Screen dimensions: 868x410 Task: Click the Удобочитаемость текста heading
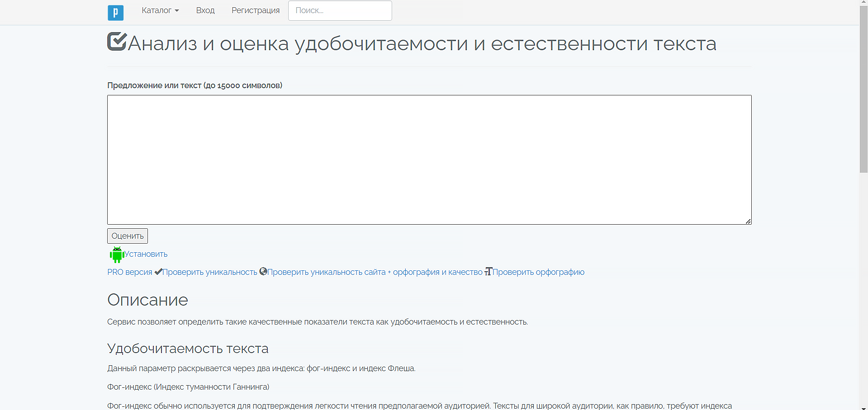188,349
